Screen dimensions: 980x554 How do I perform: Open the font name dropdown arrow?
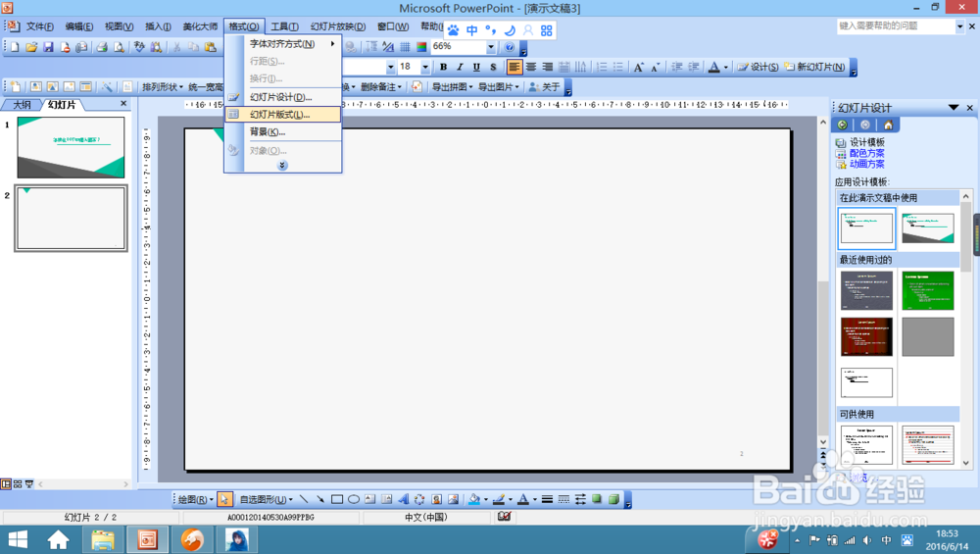(x=391, y=67)
